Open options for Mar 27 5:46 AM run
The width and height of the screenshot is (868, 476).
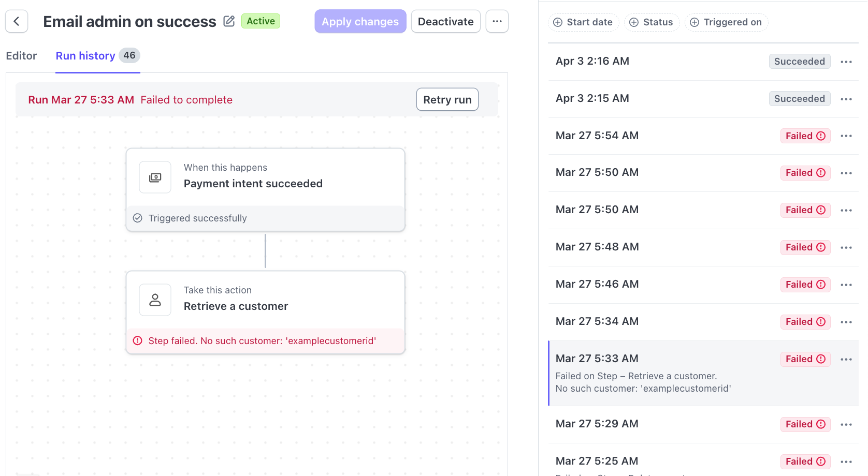(x=846, y=285)
